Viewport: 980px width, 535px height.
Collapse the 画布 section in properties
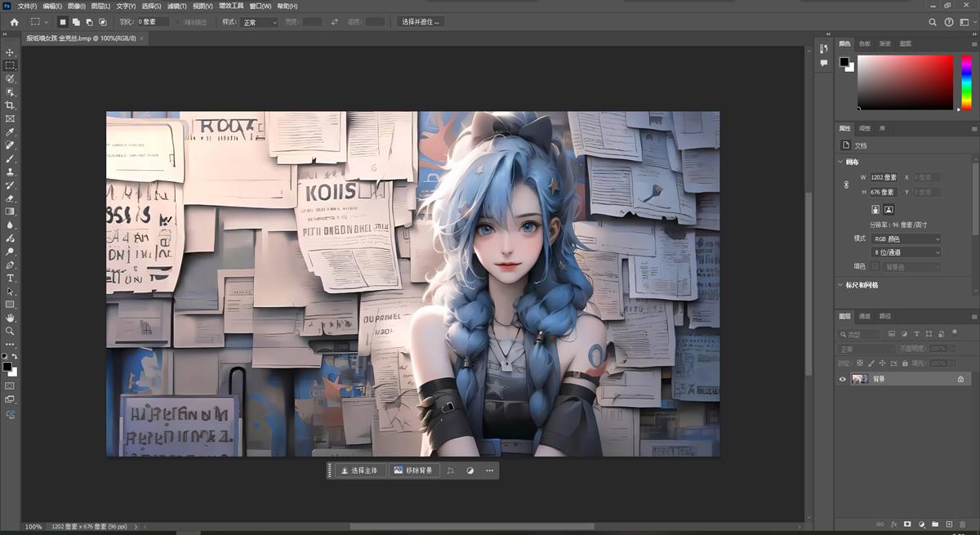[x=841, y=162]
